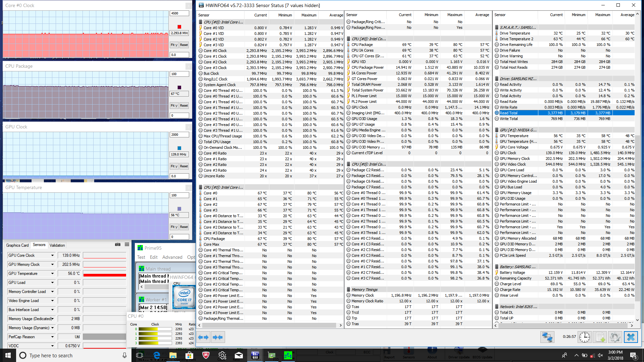This screenshot has height=362, width=644.
Task: Open GPU Load sensor dropdown
Action: 52,283
